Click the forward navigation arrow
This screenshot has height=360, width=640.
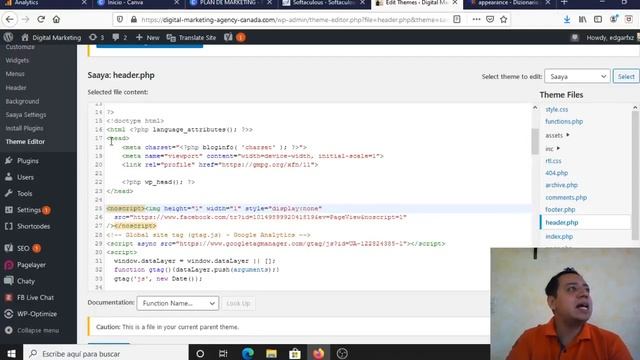tap(25, 19)
